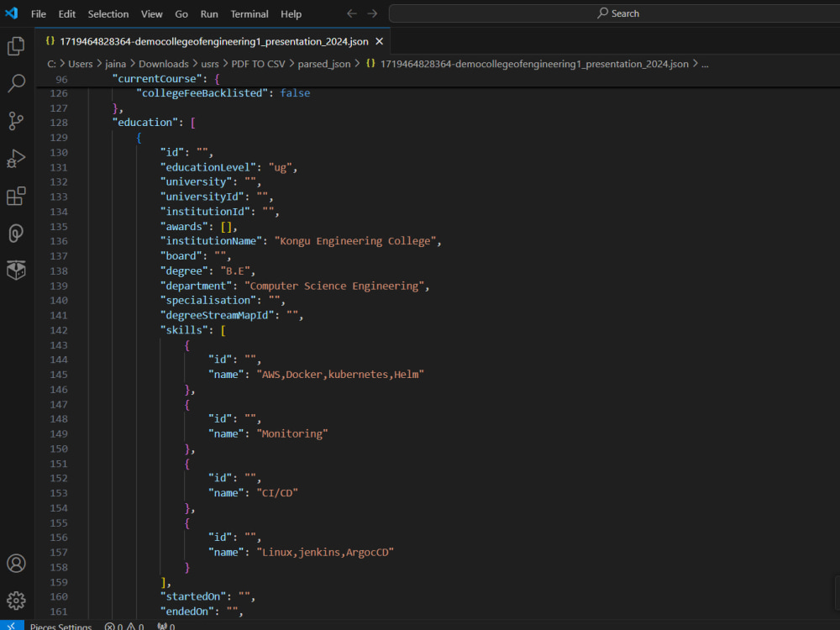
Task: Click the go forward navigation arrow
Action: (x=372, y=13)
